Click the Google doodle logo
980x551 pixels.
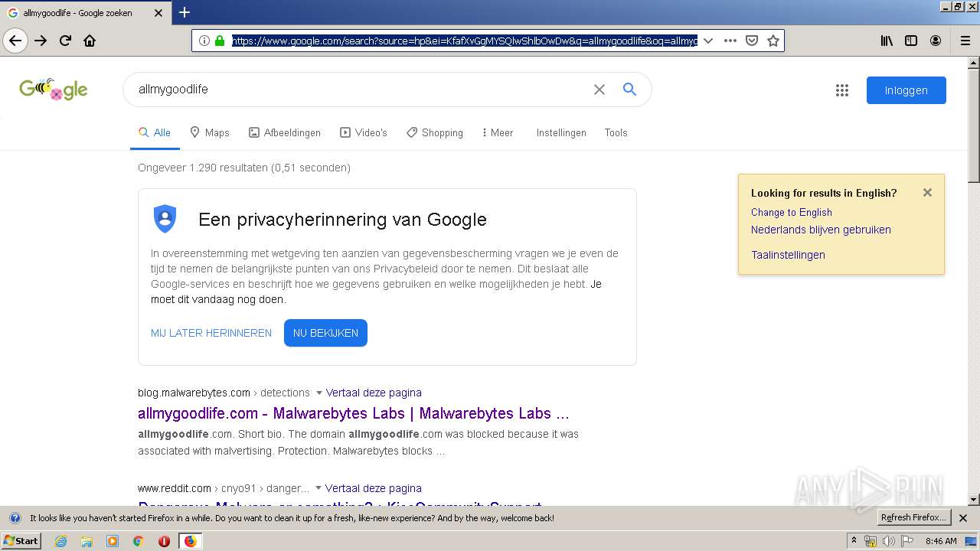pos(54,90)
